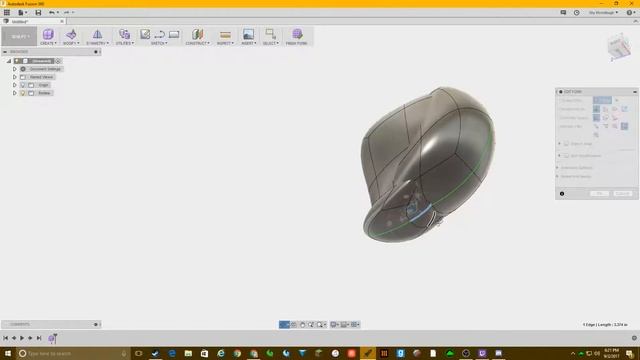This screenshot has height=360, width=640.
Task: Click the Orbit icon in navigation bar
Action: click(x=284, y=324)
